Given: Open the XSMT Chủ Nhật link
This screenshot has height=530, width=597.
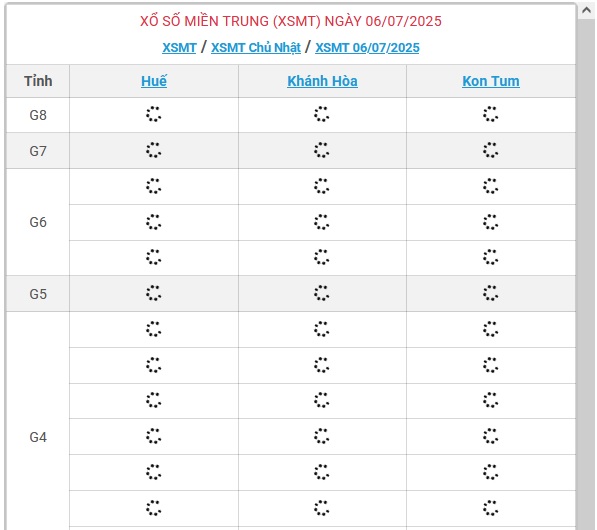Looking at the screenshot, I should 256,48.
